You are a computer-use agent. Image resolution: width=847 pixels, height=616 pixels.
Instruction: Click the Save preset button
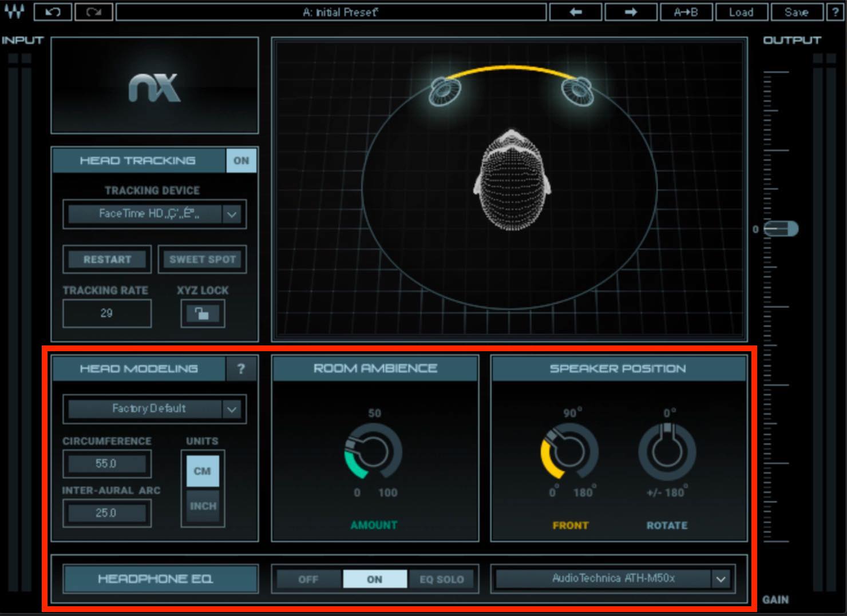797,11
